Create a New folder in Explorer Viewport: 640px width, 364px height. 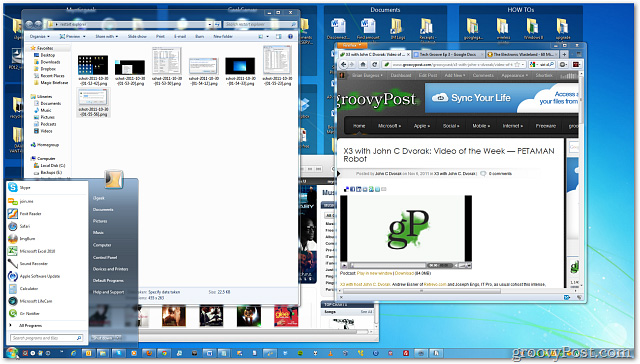click(x=223, y=36)
